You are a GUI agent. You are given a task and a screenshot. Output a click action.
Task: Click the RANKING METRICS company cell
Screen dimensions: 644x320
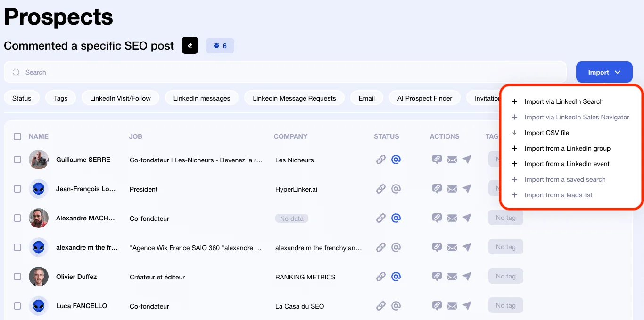point(305,277)
